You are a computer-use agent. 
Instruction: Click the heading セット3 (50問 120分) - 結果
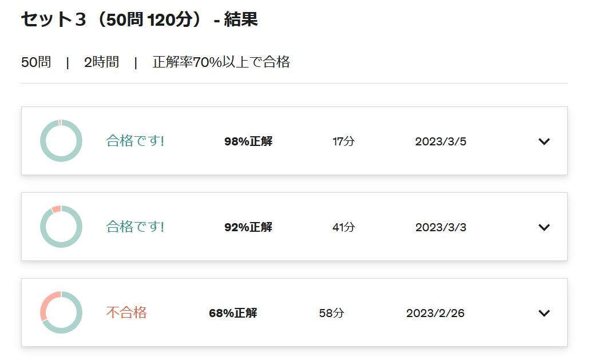pos(139,19)
